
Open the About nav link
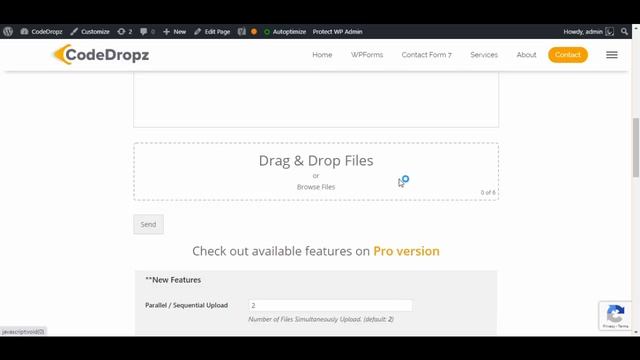pyautogui.click(x=526, y=55)
